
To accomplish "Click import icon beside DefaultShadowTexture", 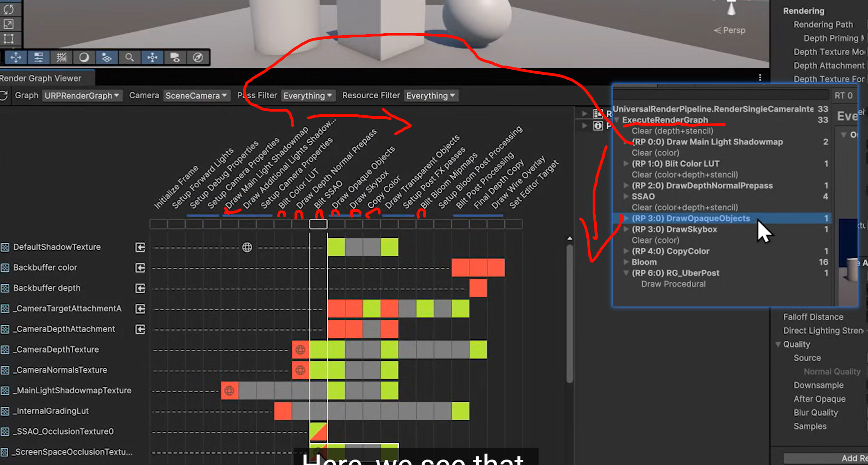I will coord(140,247).
